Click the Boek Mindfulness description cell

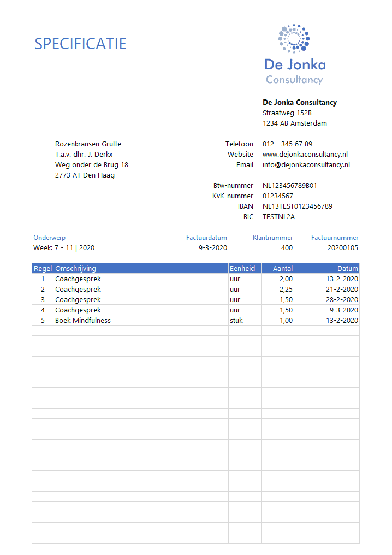(83, 321)
